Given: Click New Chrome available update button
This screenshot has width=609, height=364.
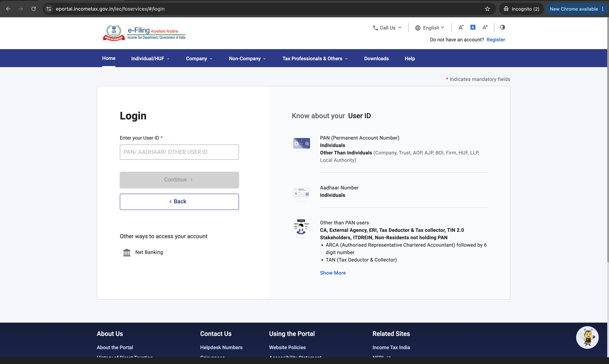Looking at the screenshot, I should 577,9.
